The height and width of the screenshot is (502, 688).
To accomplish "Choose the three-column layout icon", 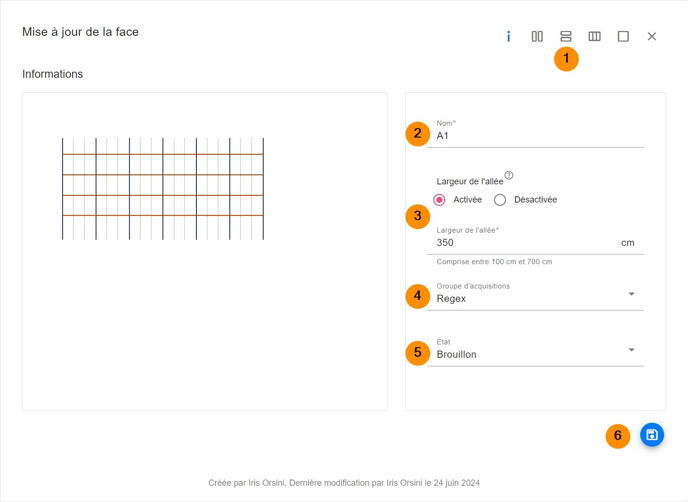I will tap(595, 37).
